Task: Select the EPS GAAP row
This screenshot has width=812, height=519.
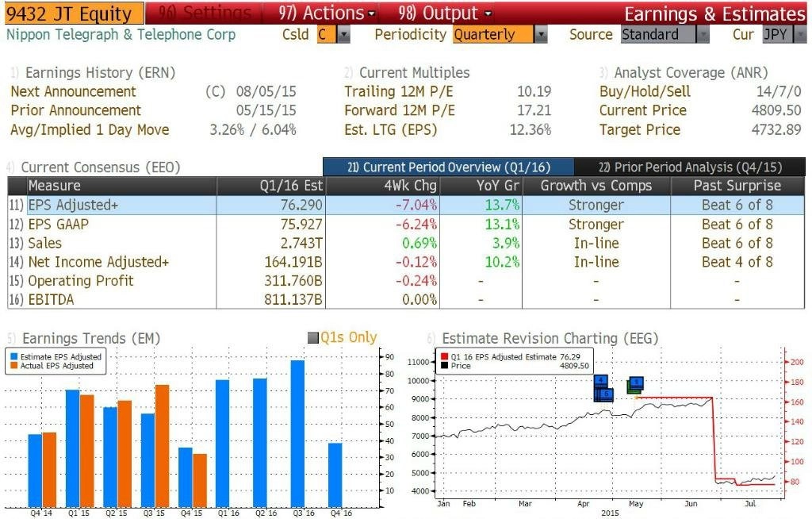Action: click(406, 225)
